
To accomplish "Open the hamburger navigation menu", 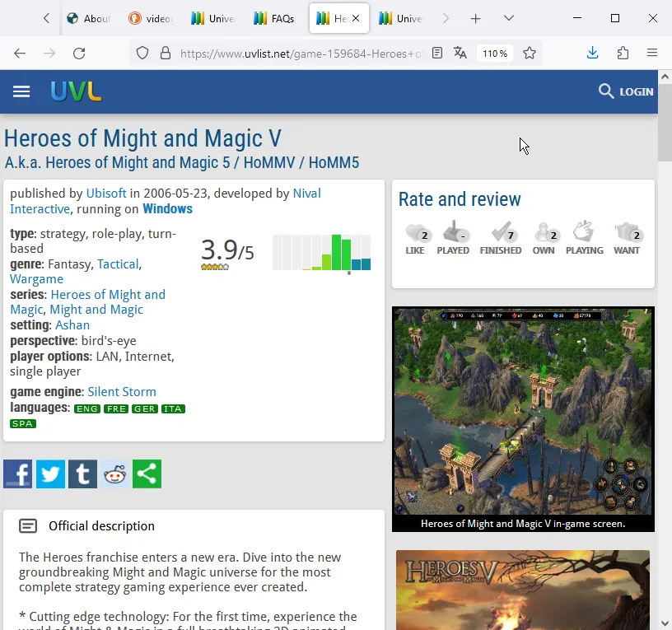I will point(21,91).
